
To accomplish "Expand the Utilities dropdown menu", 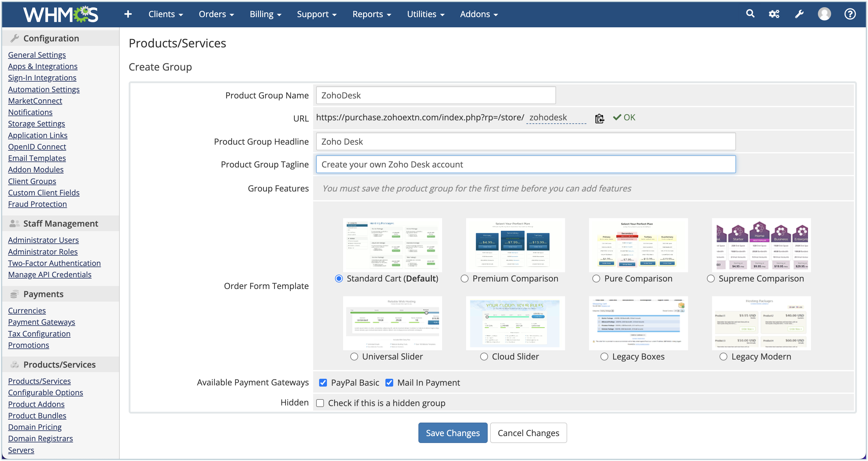I will click(426, 14).
